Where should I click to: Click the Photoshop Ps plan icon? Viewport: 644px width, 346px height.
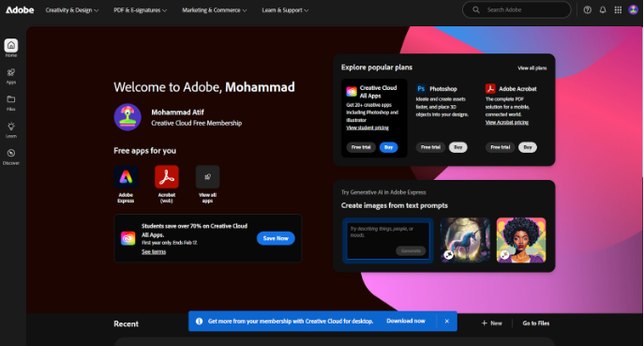421,89
